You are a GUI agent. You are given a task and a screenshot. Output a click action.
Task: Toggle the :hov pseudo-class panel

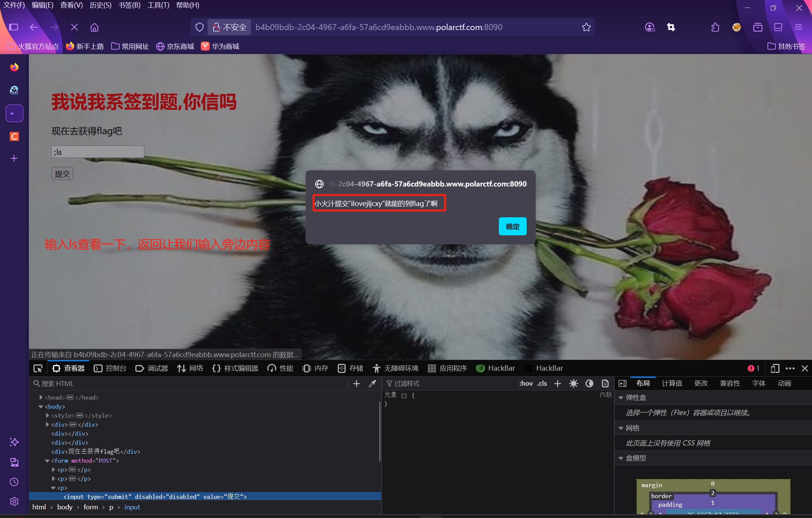coord(526,383)
